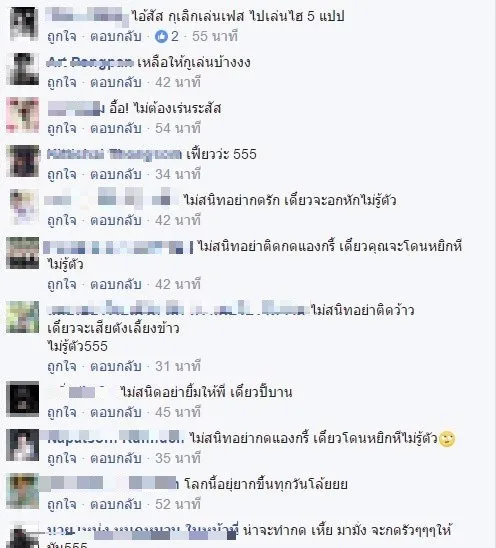Like the comment posted 35 minutes ago
The image size is (496, 548).
pyautogui.click(x=62, y=459)
